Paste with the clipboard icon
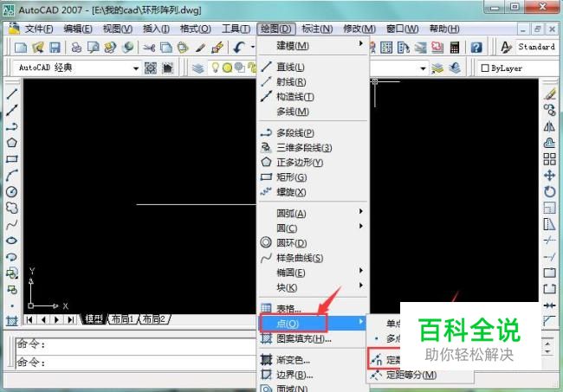563x392 pixels. click(183, 48)
